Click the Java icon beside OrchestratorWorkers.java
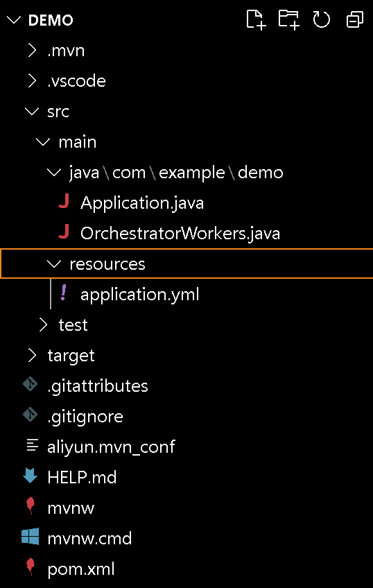 (x=64, y=233)
